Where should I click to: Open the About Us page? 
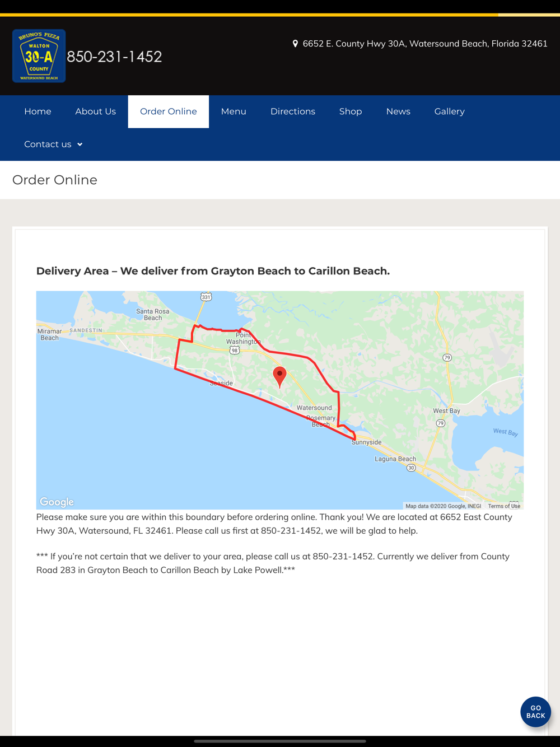coord(96,111)
